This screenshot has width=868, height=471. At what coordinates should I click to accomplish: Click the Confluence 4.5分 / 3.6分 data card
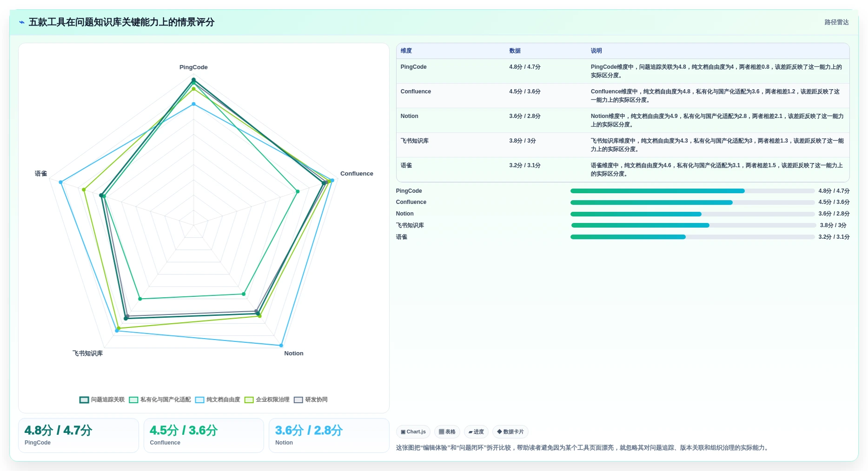[x=204, y=435]
